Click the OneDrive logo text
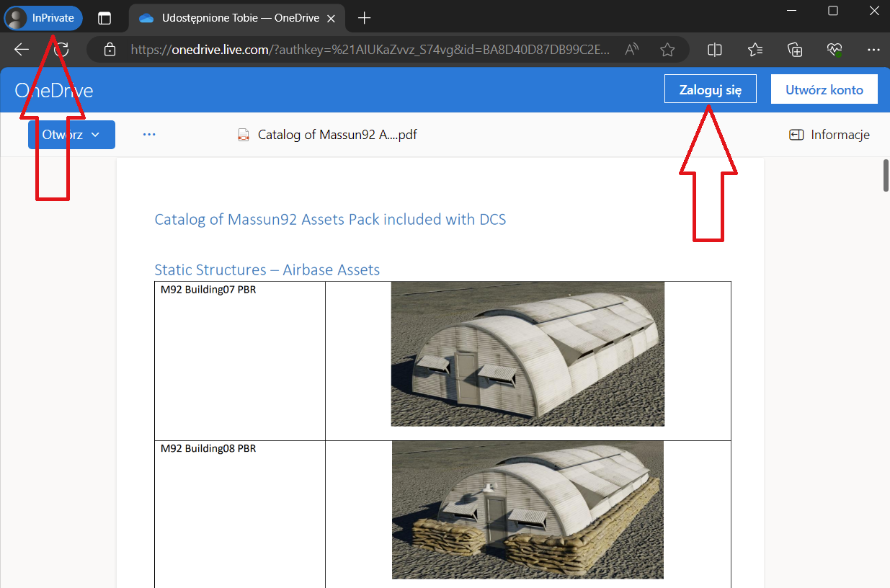 (x=54, y=90)
